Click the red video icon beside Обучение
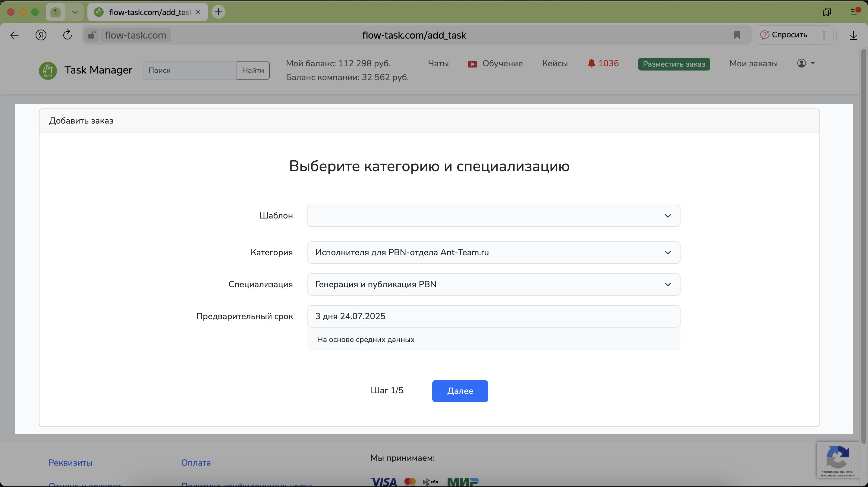Screen dimensions: 868x487 click(472, 64)
